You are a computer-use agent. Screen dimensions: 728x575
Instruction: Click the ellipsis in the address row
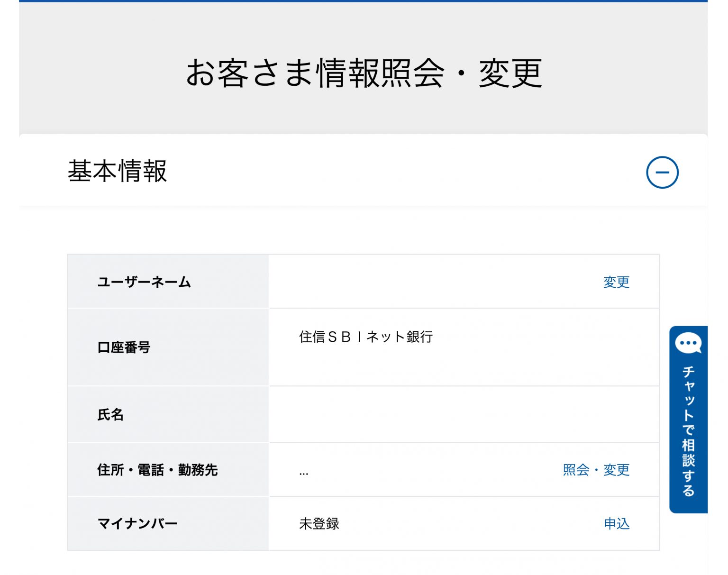point(304,472)
